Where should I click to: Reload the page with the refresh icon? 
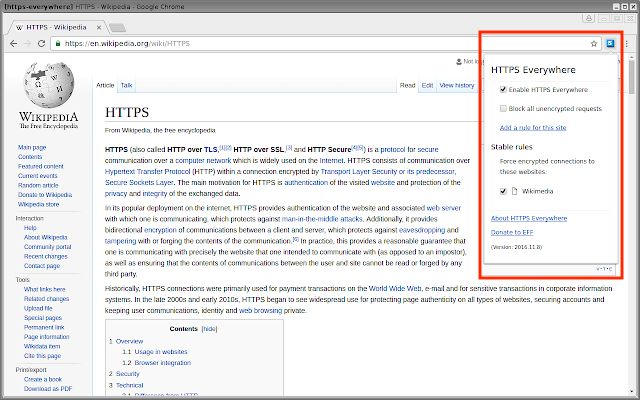[45, 44]
